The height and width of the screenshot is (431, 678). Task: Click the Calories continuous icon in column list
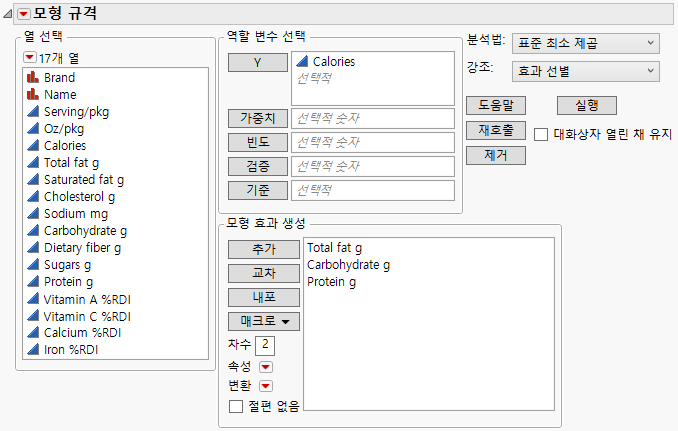coord(33,145)
